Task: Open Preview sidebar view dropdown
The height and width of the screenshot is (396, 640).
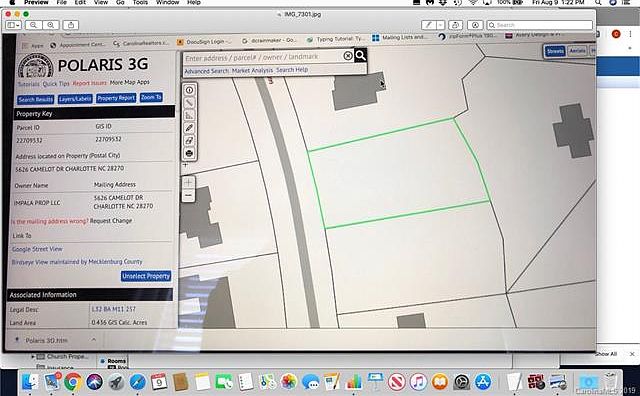Action: 14,25
